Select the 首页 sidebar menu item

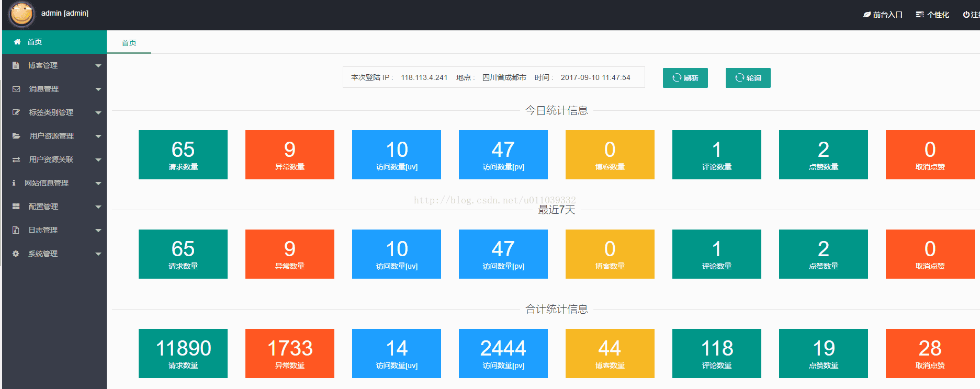click(x=54, y=42)
